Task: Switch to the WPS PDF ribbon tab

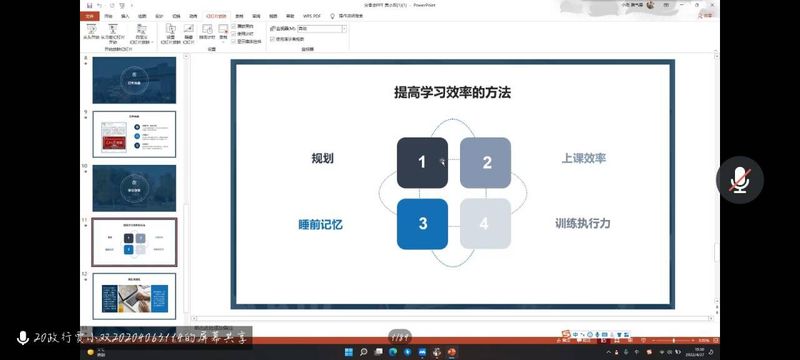Action: point(311,16)
